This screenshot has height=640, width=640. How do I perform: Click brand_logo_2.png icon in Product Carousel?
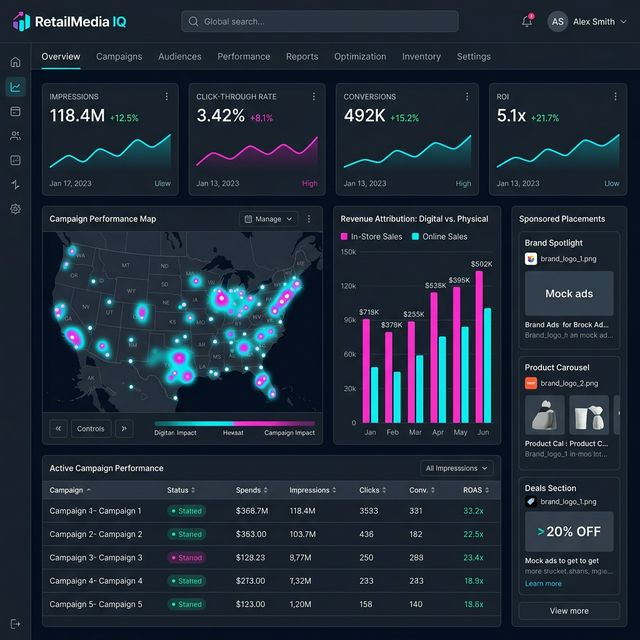(531, 383)
